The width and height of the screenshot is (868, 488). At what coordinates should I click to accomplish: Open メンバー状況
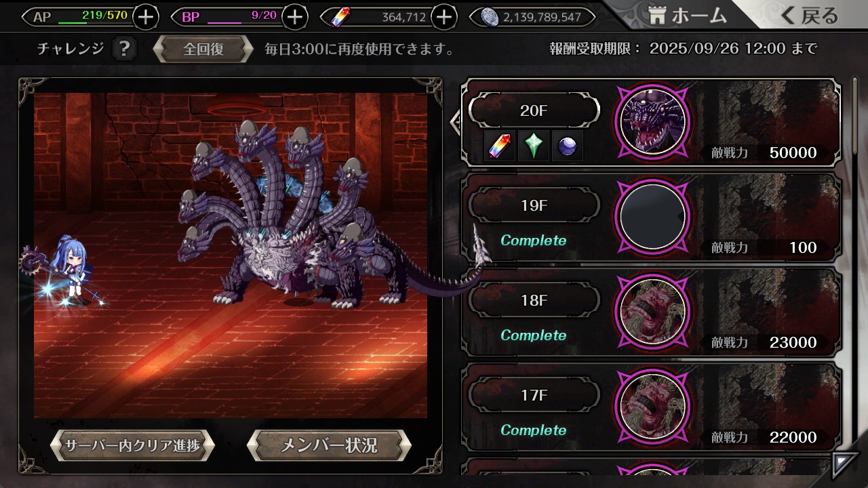click(329, 445)
